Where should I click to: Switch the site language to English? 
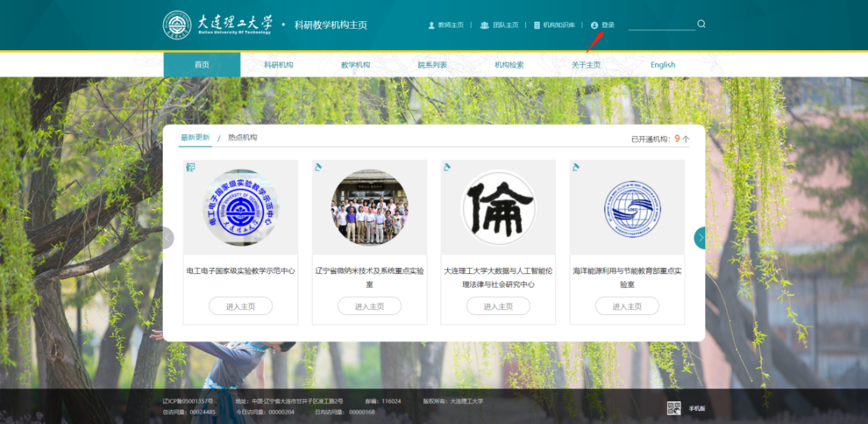coord(663,65)
